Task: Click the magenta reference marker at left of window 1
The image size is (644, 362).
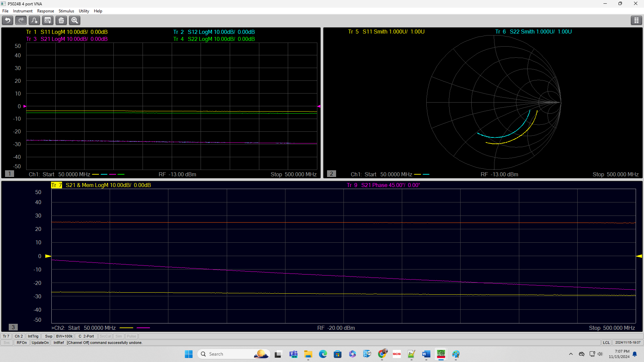Action: 25,106
